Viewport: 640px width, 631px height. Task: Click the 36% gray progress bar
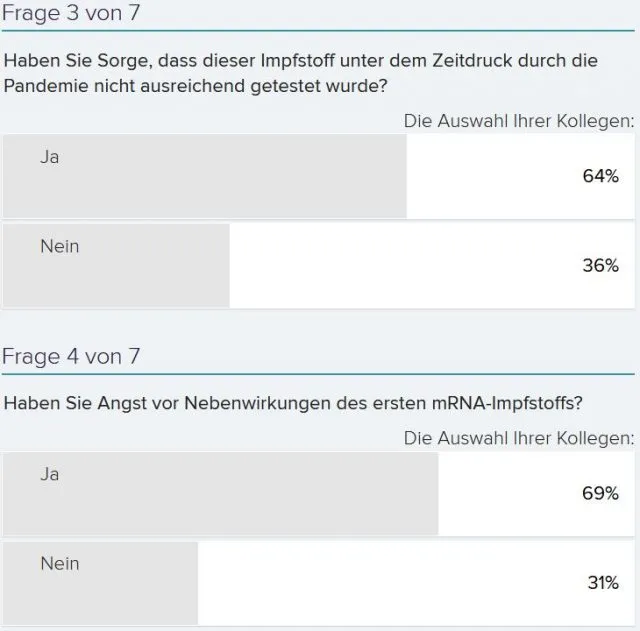pos(116,266)
